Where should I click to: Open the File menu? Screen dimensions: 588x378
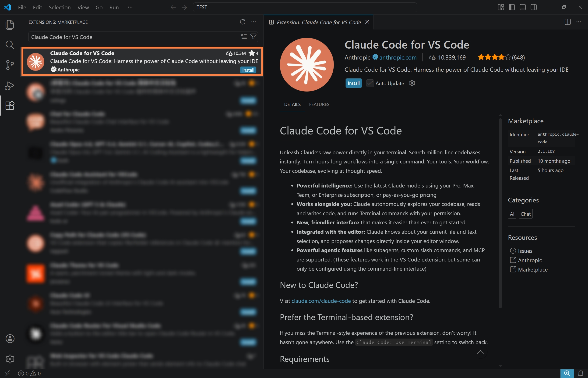[22, 7]
